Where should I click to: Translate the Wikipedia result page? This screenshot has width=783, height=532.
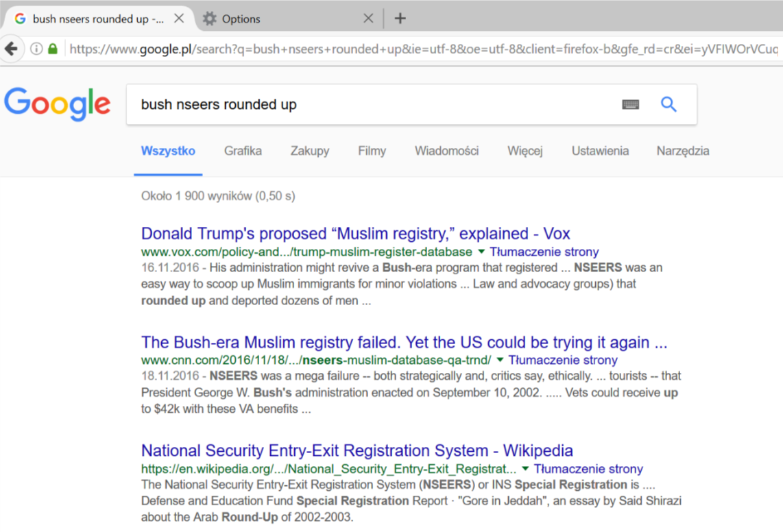(588, 468)
